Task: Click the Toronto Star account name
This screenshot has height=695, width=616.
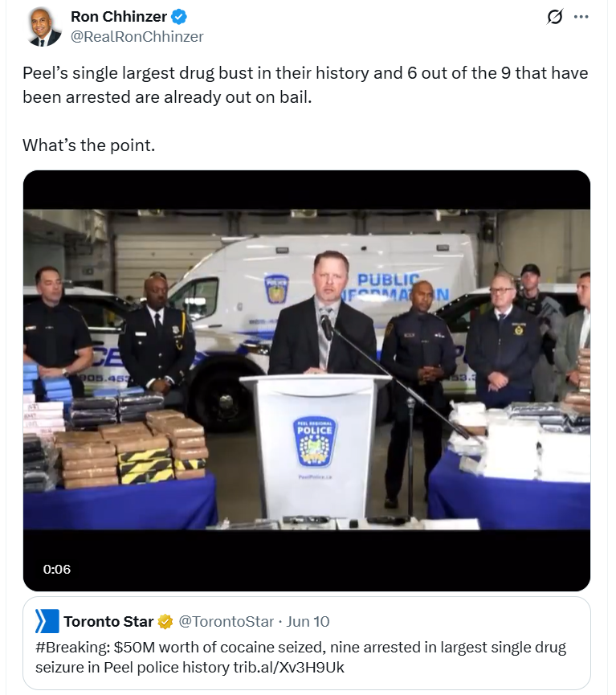Action: click(108, 621)
